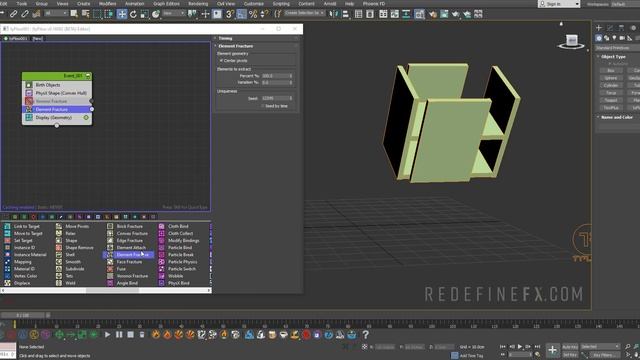The image size is (640, 360).
Task: Toggle Percent Snap icon in toolbar
Action: point(253,14)
